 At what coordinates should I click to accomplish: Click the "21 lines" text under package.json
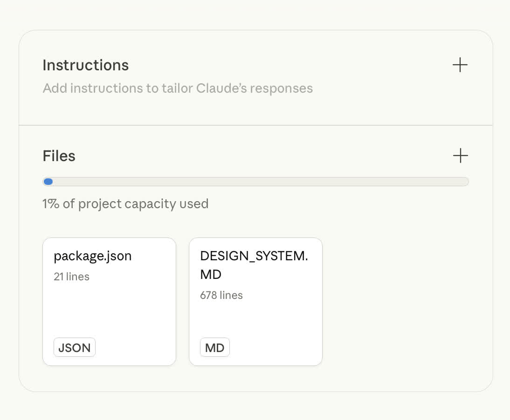(71, 277)
